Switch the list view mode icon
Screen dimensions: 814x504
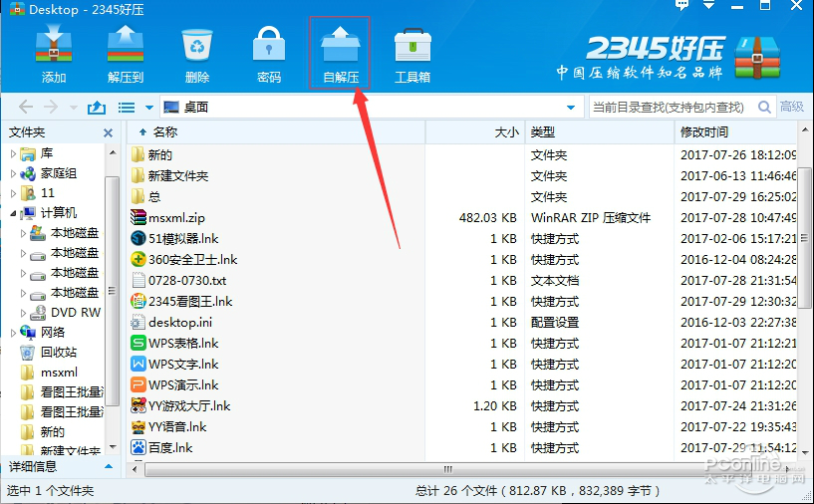[127, 108]
